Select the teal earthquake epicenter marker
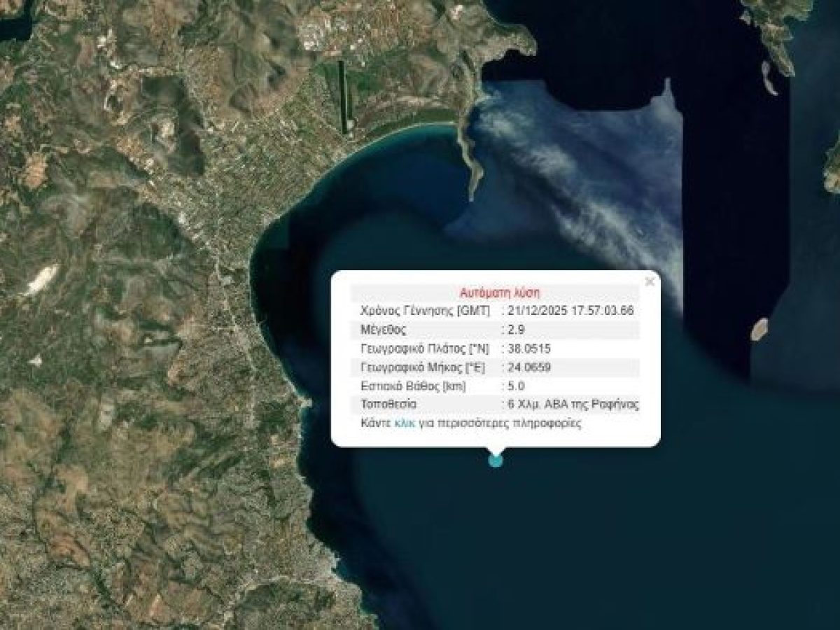Viewport: 840px width, 630px height. (x=497, y=461)
